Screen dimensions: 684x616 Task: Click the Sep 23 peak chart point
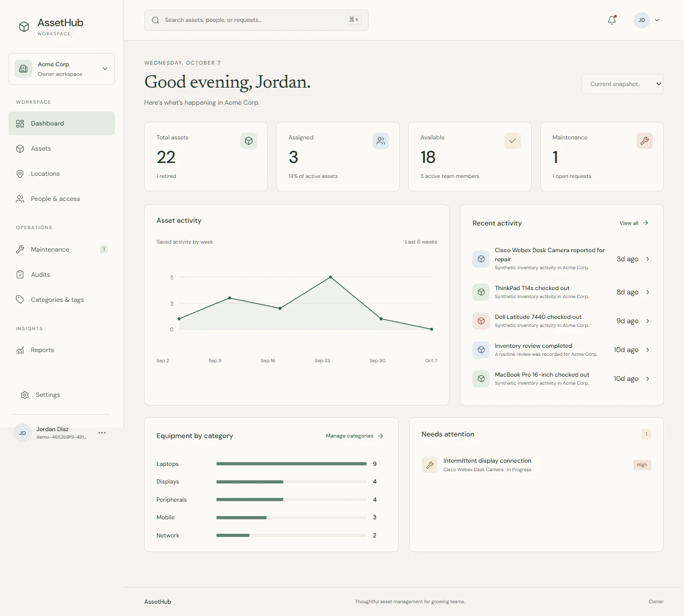tap(331, 277)
